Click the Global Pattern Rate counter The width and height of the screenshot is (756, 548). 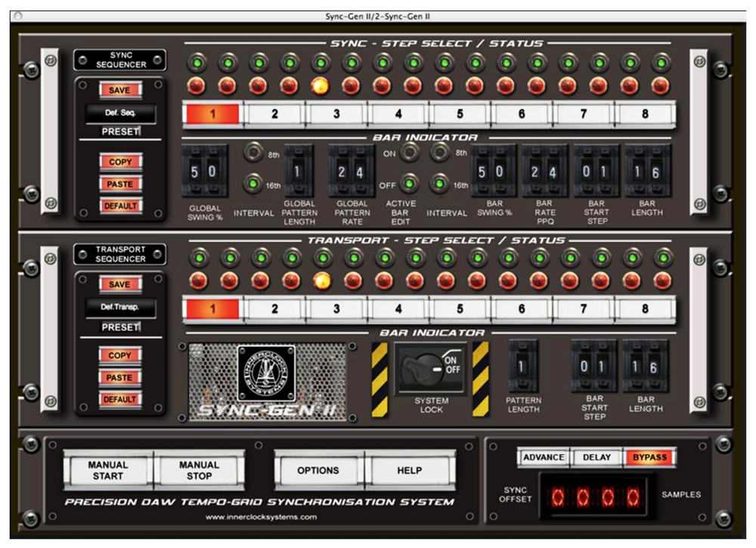click(351, 172)
